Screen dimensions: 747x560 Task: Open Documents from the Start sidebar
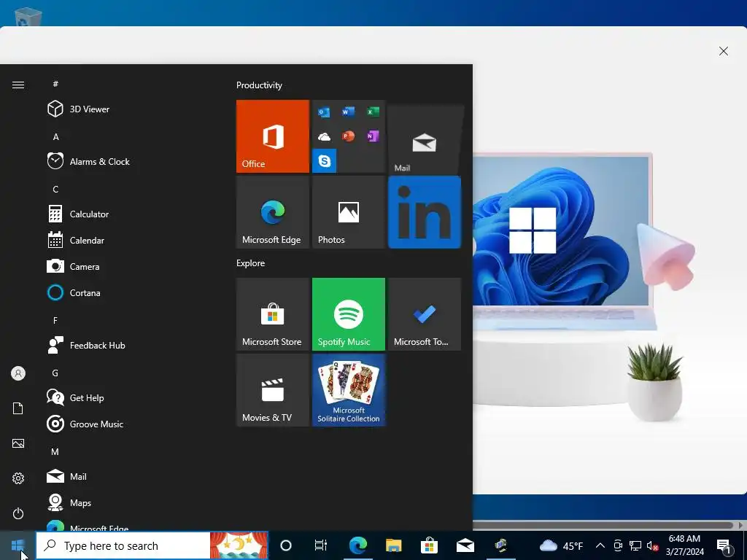click(x=18, y=408)
